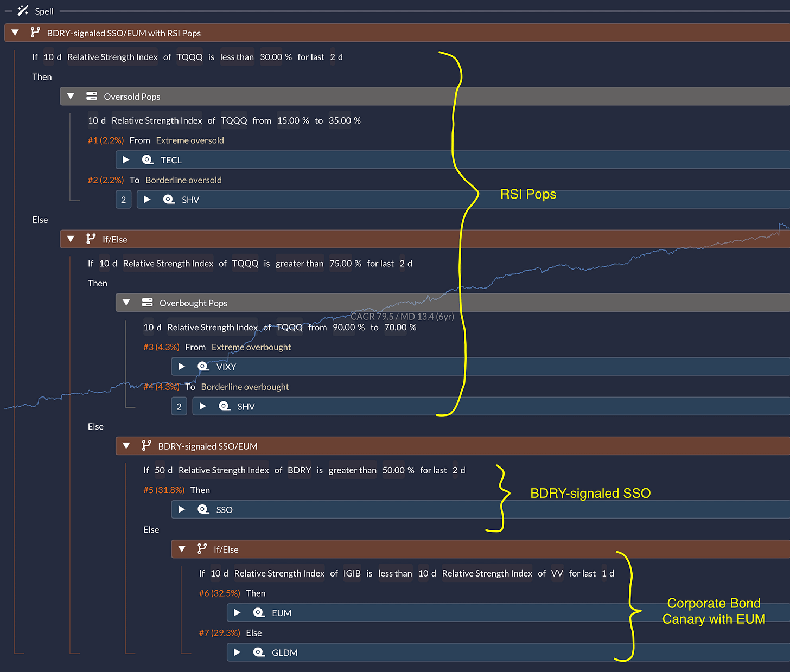Collapse the If/Else block above IGIB condition
The image size is (790, 672).
click(182, 548)
